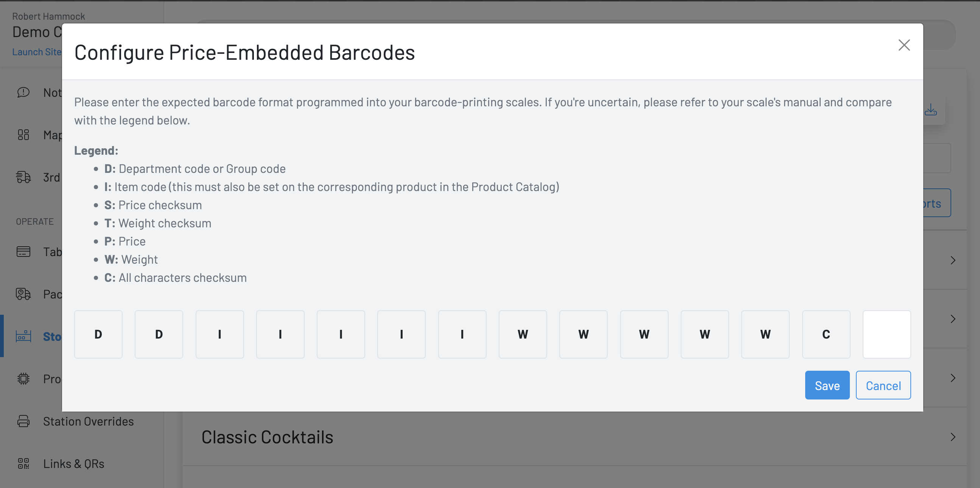Cancel the barcode configuration
The width and height of the screenshot is (980, 488).
pyautogui.click(x=883, y=385)
